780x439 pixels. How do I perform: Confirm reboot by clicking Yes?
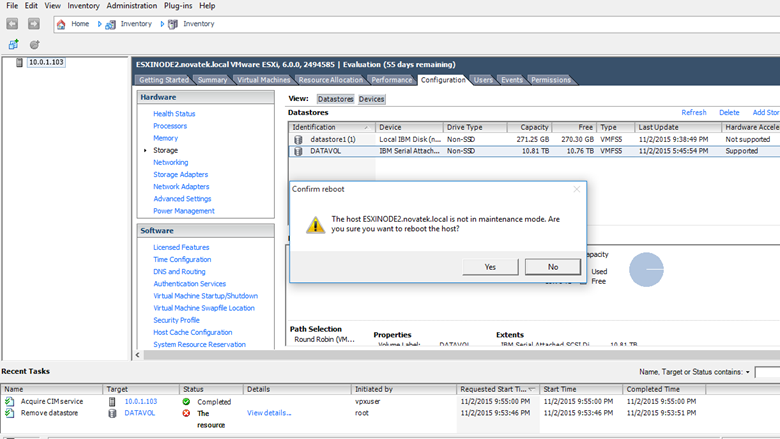(490, 267)
